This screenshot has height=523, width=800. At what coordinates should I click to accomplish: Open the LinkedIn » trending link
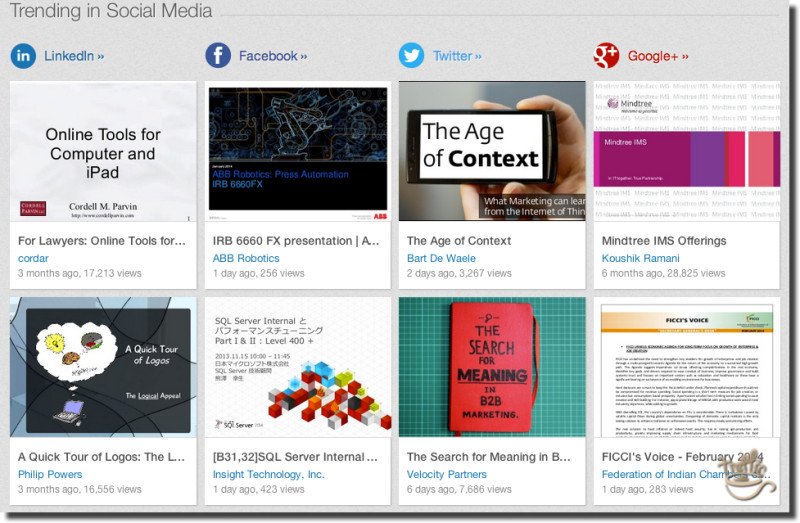pos(74,56)
